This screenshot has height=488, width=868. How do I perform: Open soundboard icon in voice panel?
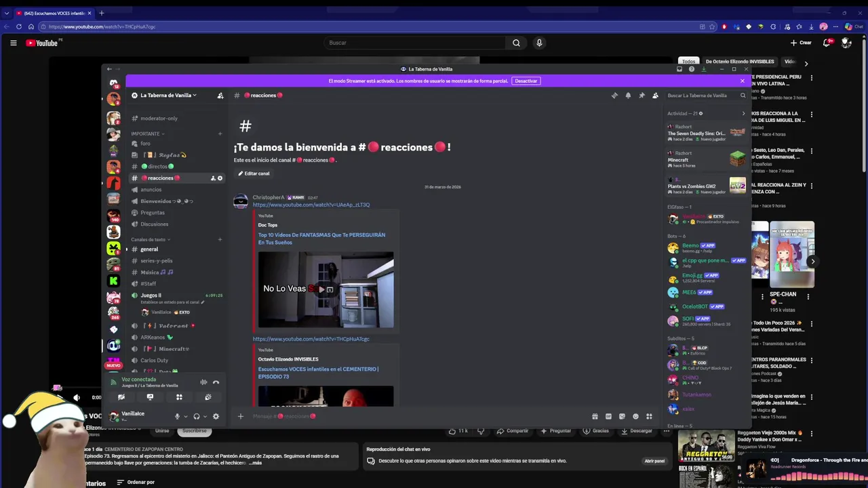(208, 397)
